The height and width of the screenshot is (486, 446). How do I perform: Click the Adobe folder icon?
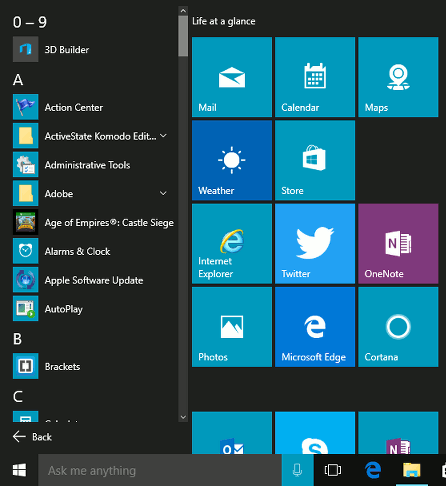[x=26, y=193]
